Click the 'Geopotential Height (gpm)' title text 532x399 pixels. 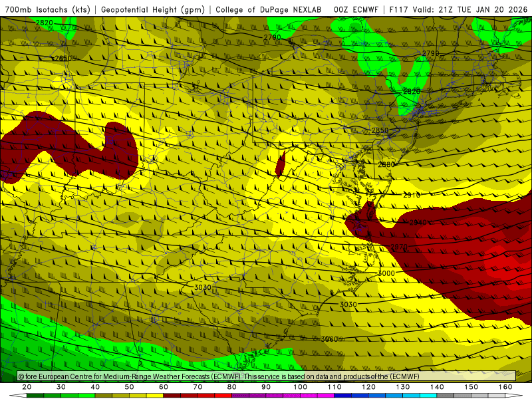click(153, 9)
